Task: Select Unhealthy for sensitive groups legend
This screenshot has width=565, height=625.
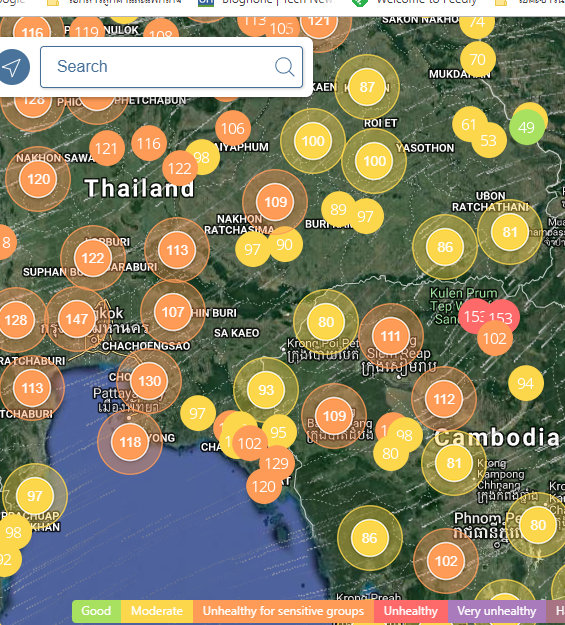Action: pos(283,611)
